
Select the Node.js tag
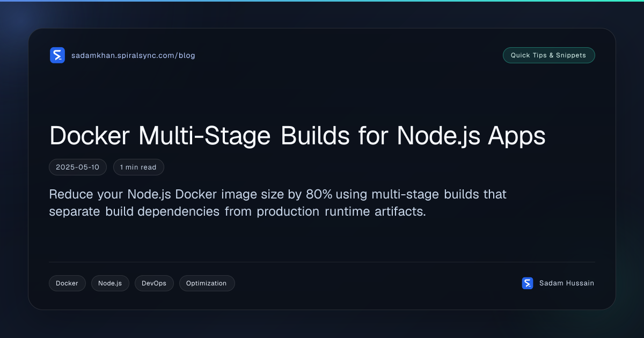pos(110,283)
